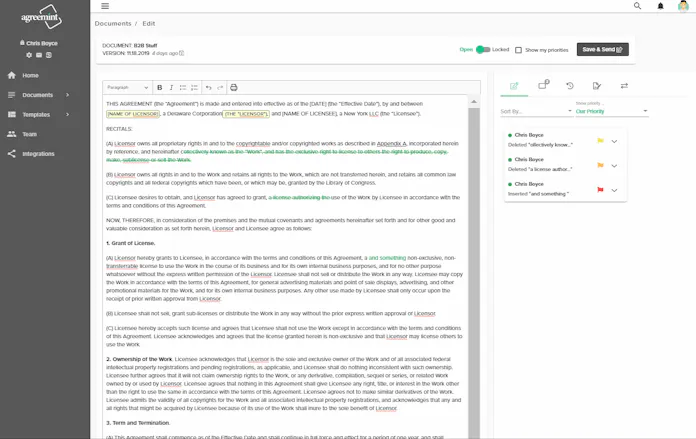The image size is (696, 439).
Task: Switch to the comments tab with the speech bubble icon
Action: tap(543, 84)
